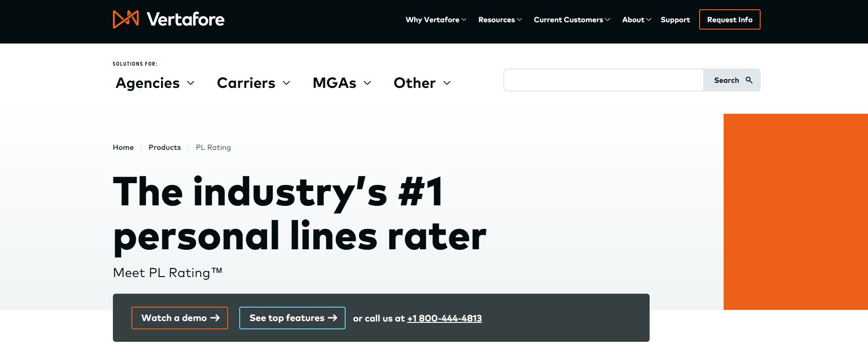Screen dimensions: 868x358
Task: Open the Other solutions chevron
Action: click(x=447, y=83)
